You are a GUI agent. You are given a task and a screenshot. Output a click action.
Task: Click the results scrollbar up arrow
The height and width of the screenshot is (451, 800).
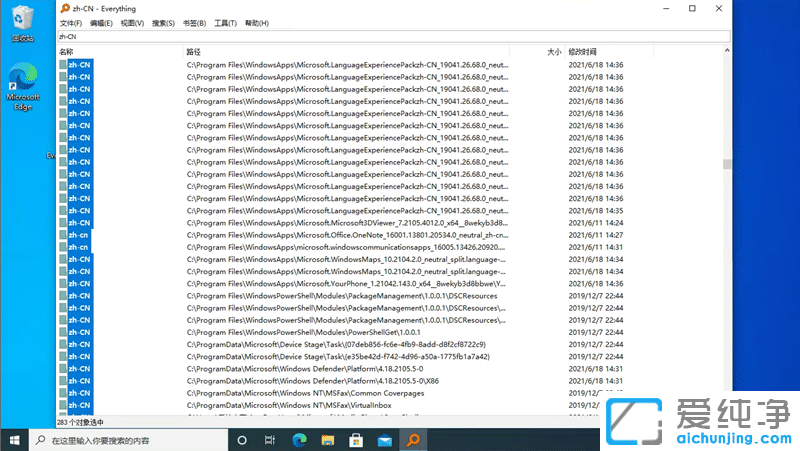point(727,51)
